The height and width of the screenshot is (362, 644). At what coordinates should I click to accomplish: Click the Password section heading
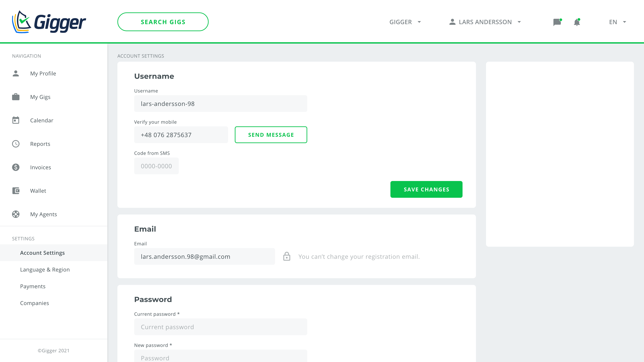[x=153, y=299]
